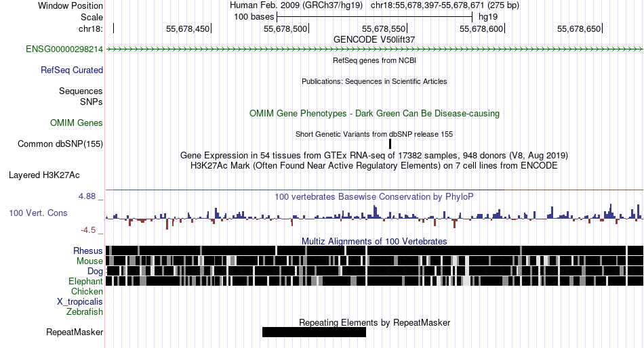This screenshot has width=644, height=348.
Task: Open the Layered H3K27Ac track label
Action: coord(44,175)
